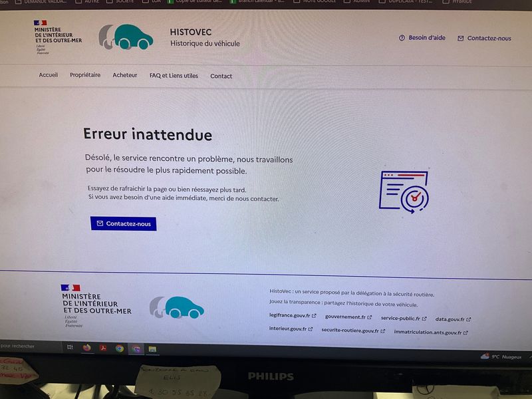Viewport: 532px width, 399px height.
Task: Open SOCIETE bookmark folder
Action: click(x=120, y=2)
